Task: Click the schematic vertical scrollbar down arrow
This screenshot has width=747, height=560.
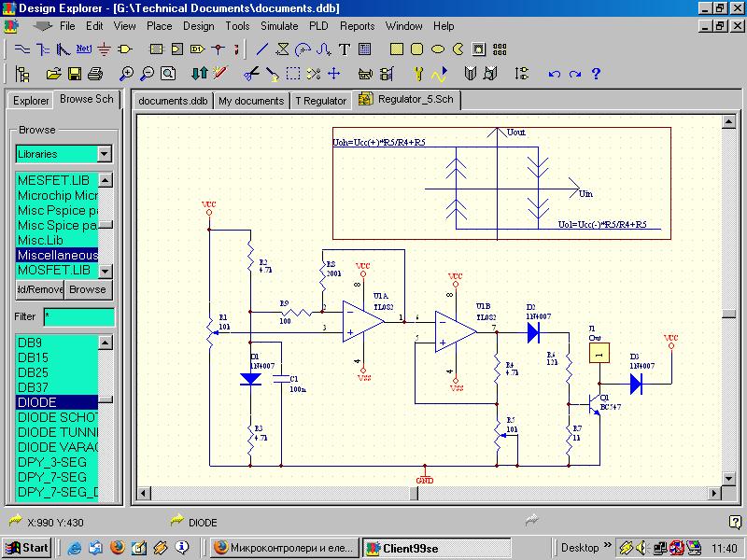Action: pos(729,478)
